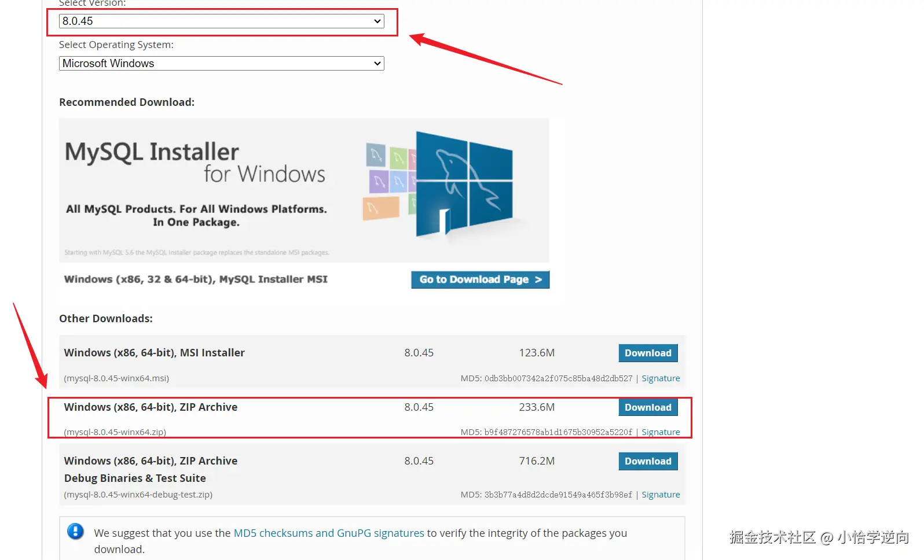Click the Go to Download Page button

pyautogui.click(x=480, y=279)
